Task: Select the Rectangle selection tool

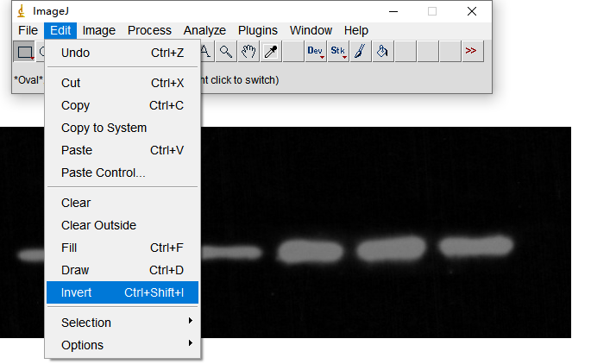Action: (x=24, y=52)
